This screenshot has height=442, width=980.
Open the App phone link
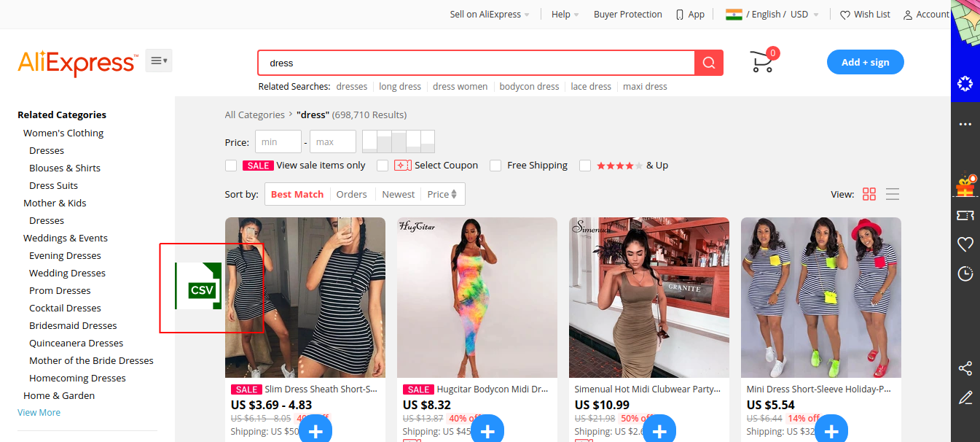[690, 15]
